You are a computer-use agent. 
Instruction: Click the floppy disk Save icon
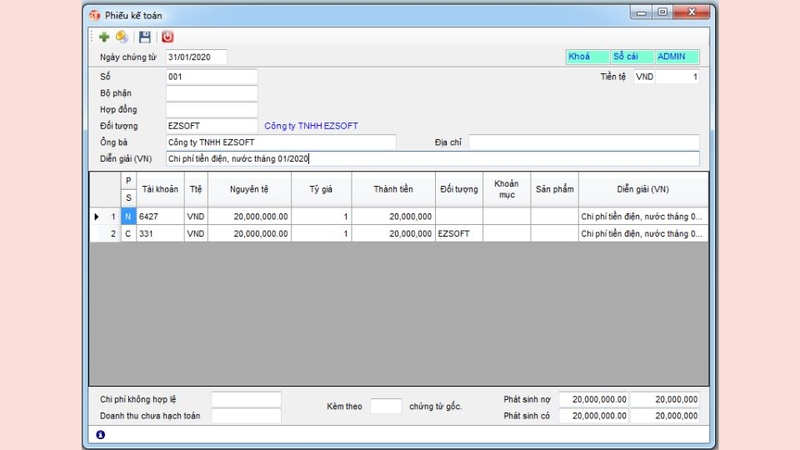tap(145, 37)
